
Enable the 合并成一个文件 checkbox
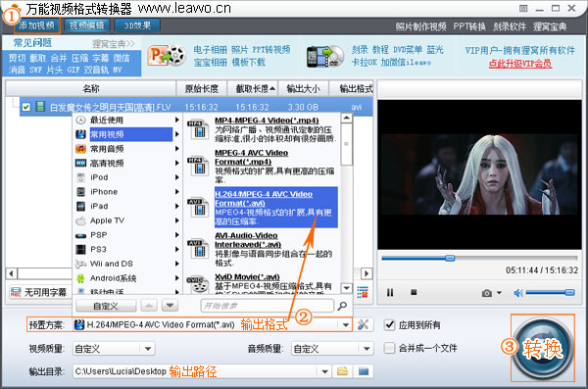click(x=390, y=348)
